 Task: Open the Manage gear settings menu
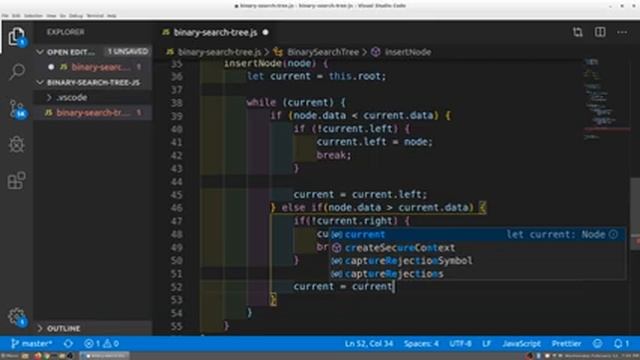(17, 317)
